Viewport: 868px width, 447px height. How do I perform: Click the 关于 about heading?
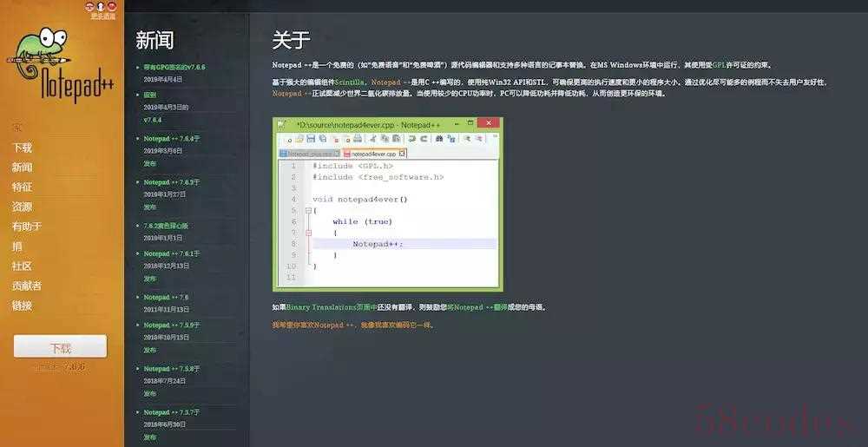click(291, 41)
